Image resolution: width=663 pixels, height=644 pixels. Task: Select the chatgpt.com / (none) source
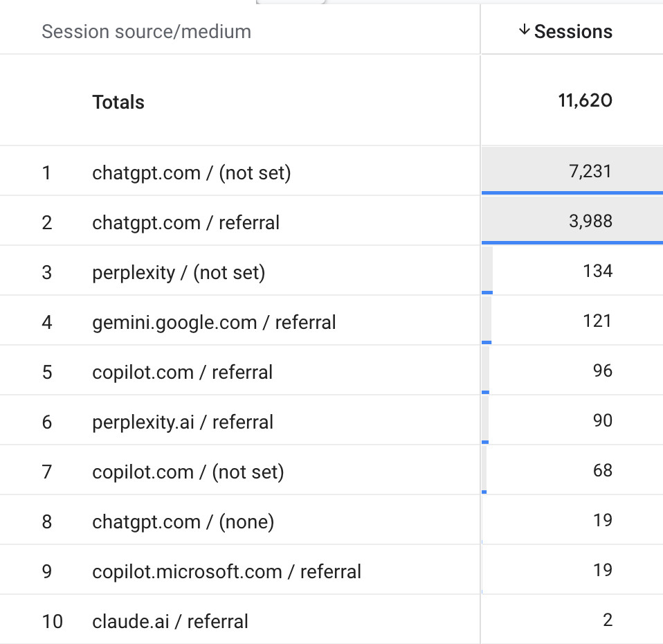183,521
